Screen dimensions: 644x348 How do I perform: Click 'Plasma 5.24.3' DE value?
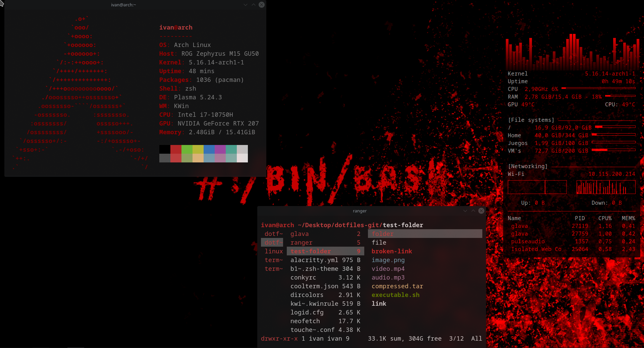pyautogui.click(x=198, y=97)
